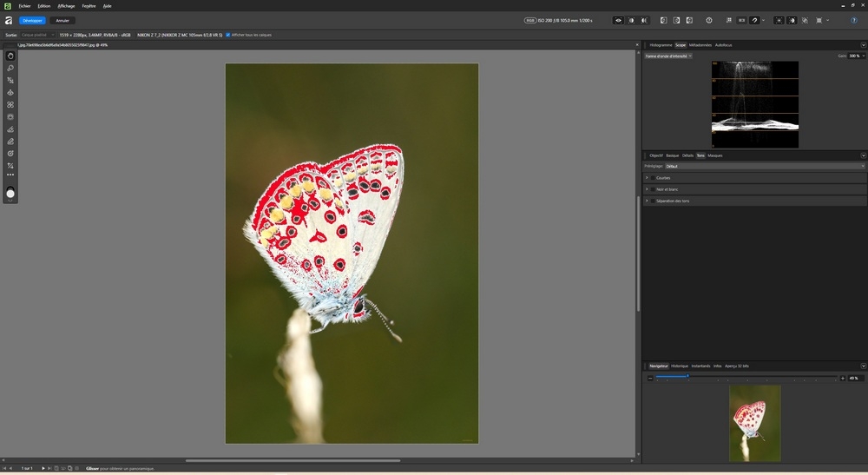868x475 pixels.
Task: Click the RGB color format badge
Action: (529, 21)
